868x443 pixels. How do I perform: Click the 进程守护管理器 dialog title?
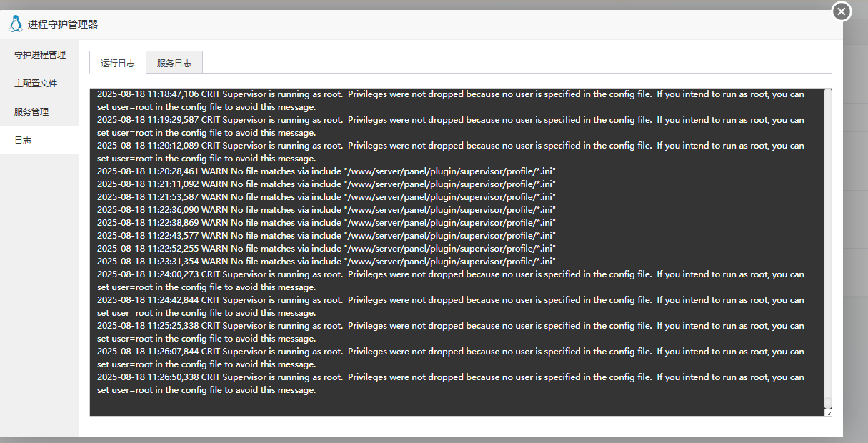[x=63, y=24]
